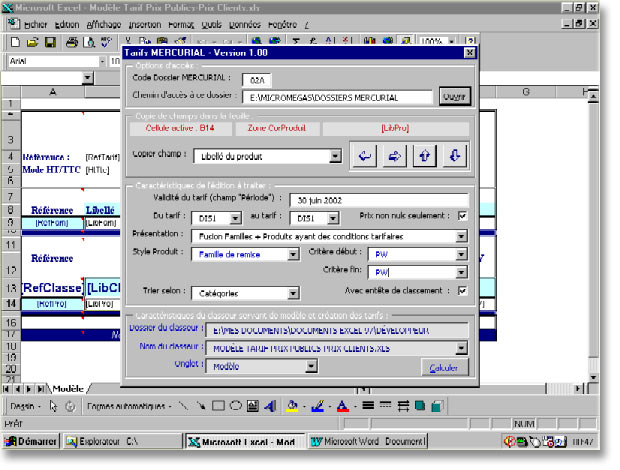This screenshot has width=620, height=470.
Task: Toggle 'Prix non nuls seulement' checkbox
Action: [x=462, y=216]
